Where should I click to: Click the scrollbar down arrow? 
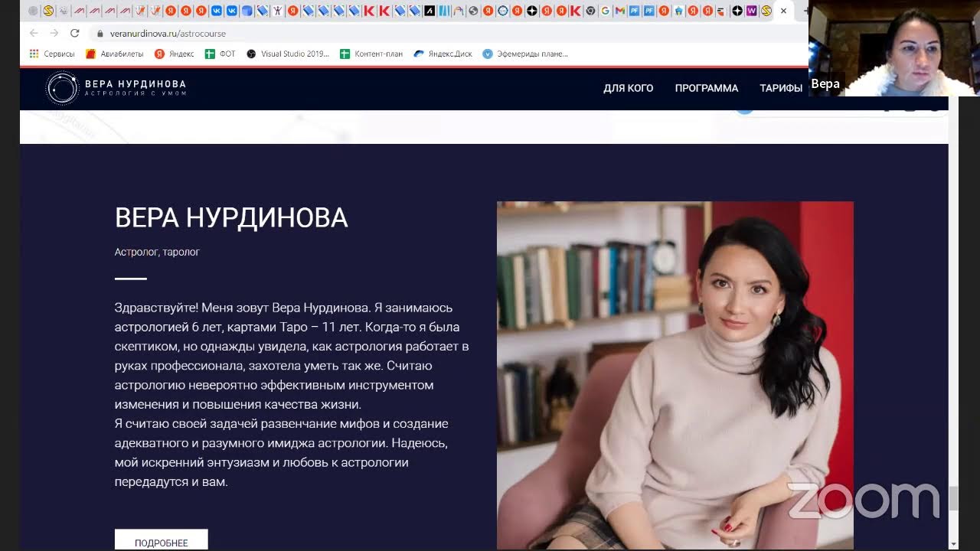coord(953,544)
